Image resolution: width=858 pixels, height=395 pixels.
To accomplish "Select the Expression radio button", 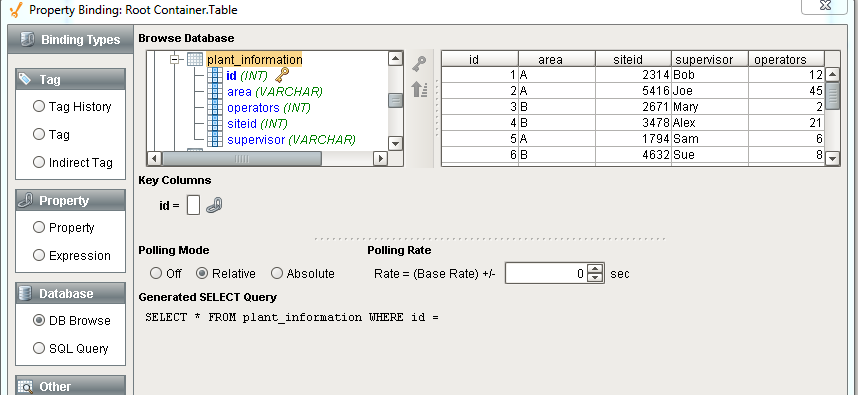I will point(39,255).
